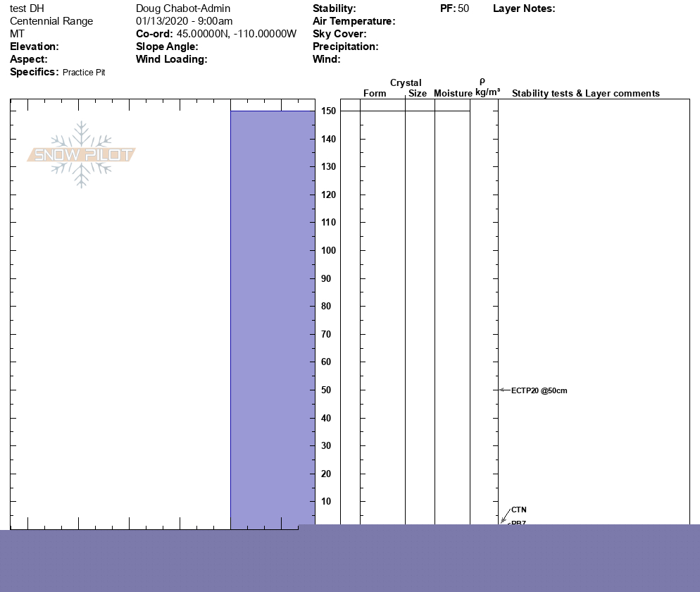This screenshot has height=592, width=700.
Task: Select the "Size" column header
Action: pyautogui.click(x=418, y=93)
